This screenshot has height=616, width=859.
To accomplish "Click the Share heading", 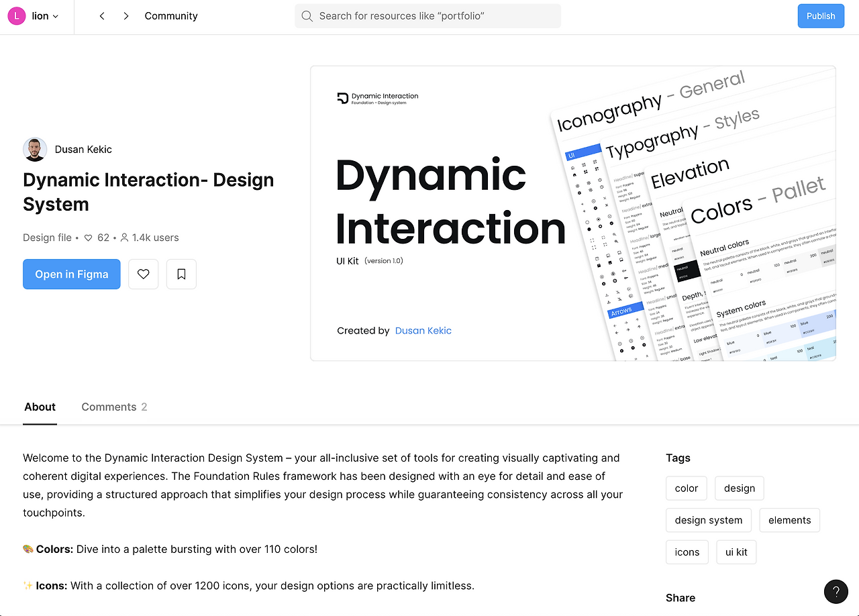I will pos(680,598).
